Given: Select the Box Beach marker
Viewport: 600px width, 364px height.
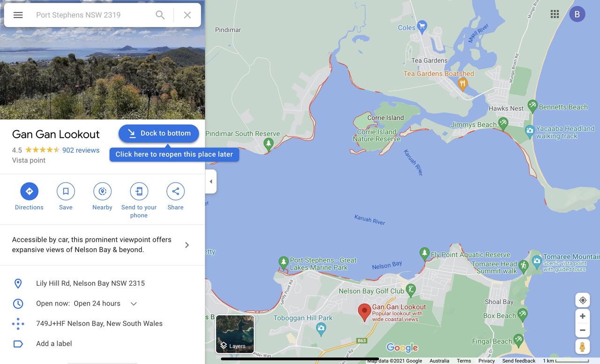Looking at the screenshot, I should [x=522, y=314].
